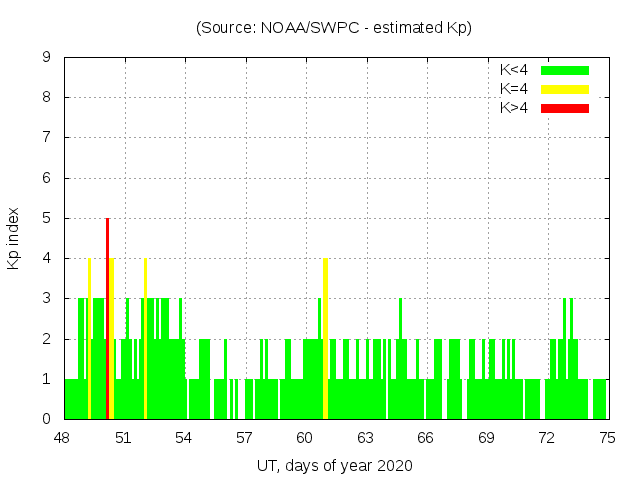Click the x-axis tick label 66
This screenshot has width=640, height=480.
click(426, 438)
